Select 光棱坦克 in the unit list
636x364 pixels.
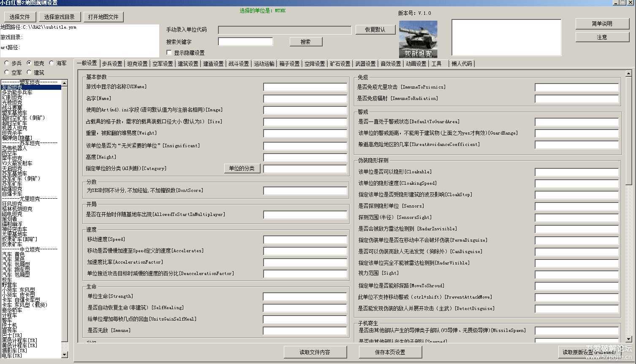12,102
